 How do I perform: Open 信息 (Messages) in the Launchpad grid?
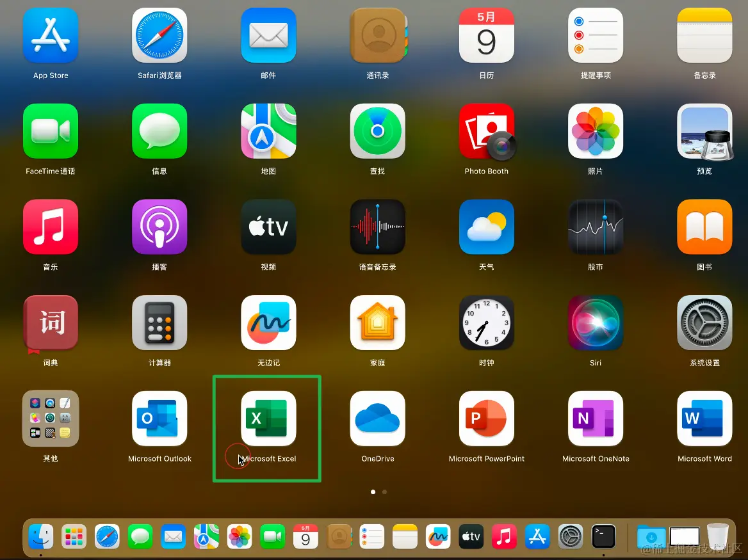click(x=159, y=131)
